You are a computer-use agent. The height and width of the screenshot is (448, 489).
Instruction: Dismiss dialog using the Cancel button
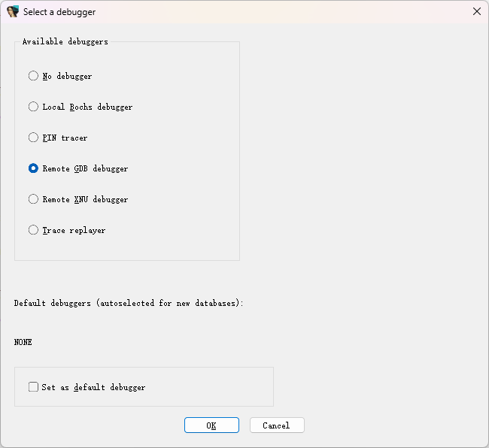(x=277, y=425)
